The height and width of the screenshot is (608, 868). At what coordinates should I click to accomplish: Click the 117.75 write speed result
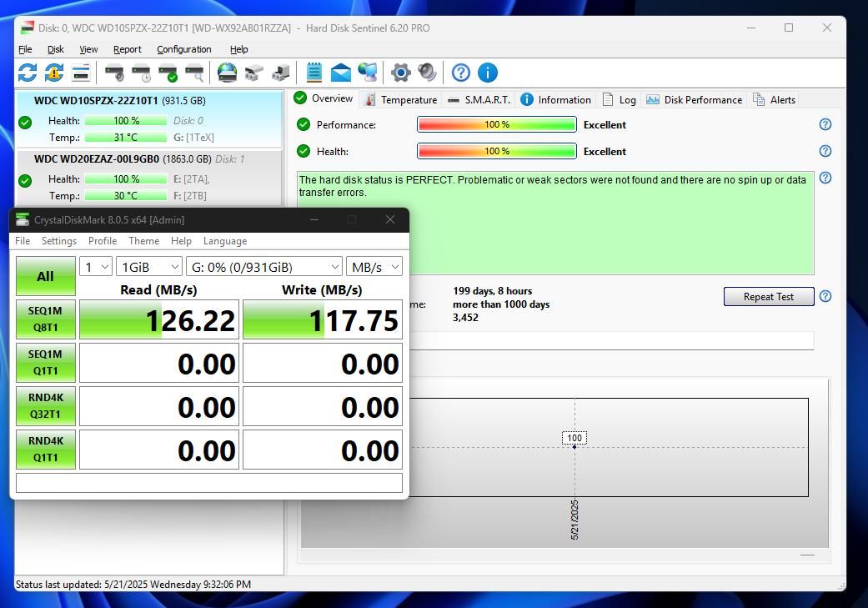click(x=323, y=319)
